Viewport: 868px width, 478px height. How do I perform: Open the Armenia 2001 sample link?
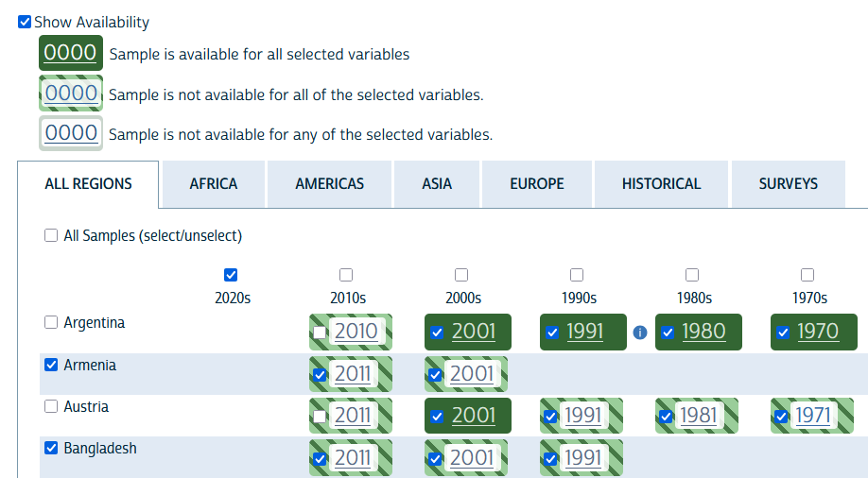click(x=472, y=374)
